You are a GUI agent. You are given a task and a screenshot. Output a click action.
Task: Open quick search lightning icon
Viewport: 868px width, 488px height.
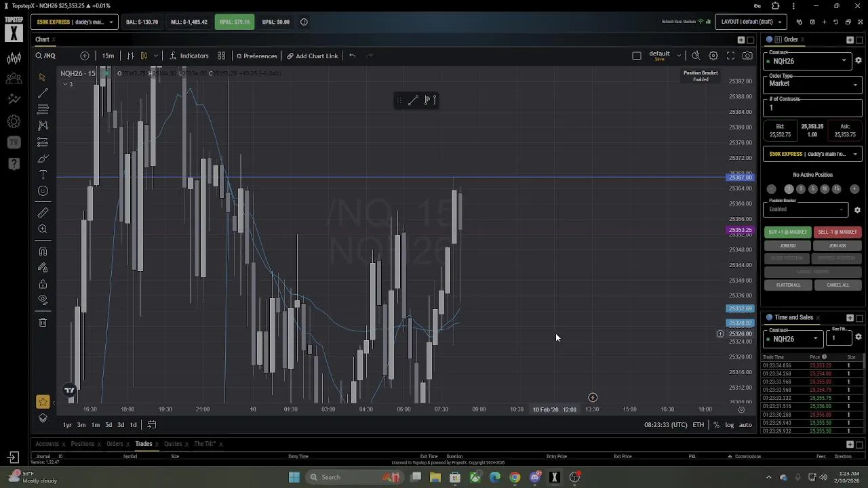pos(696,56)
